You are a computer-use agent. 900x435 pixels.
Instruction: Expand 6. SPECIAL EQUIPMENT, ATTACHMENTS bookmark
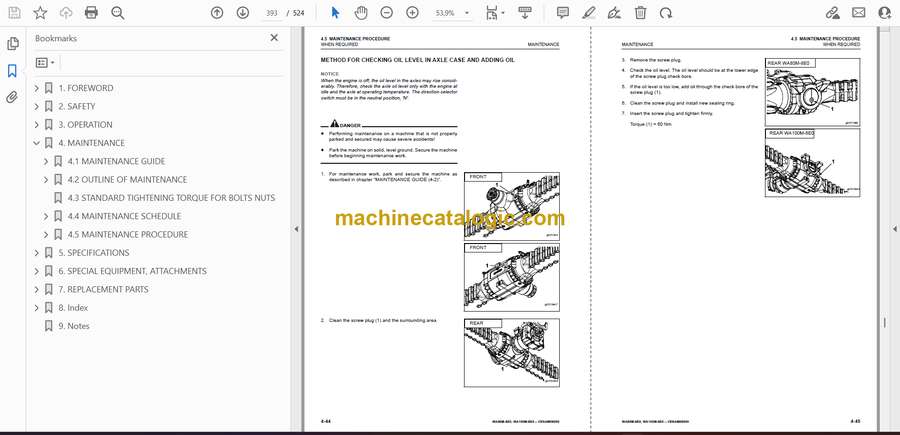point(37,271)
